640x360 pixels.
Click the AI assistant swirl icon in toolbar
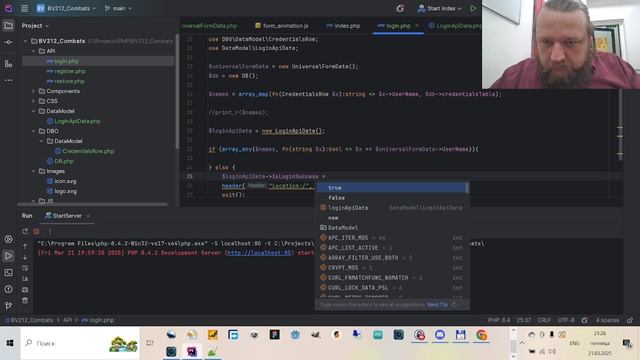tap(400, 8)
